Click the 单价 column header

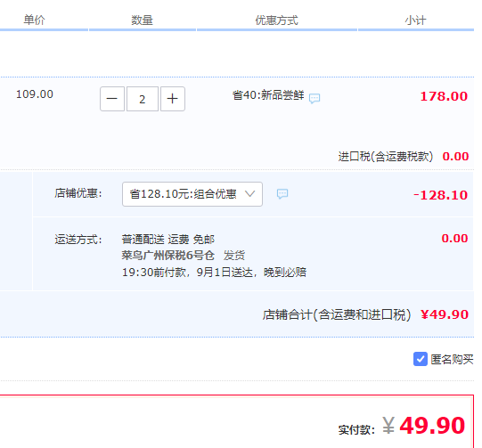(34, 20)
